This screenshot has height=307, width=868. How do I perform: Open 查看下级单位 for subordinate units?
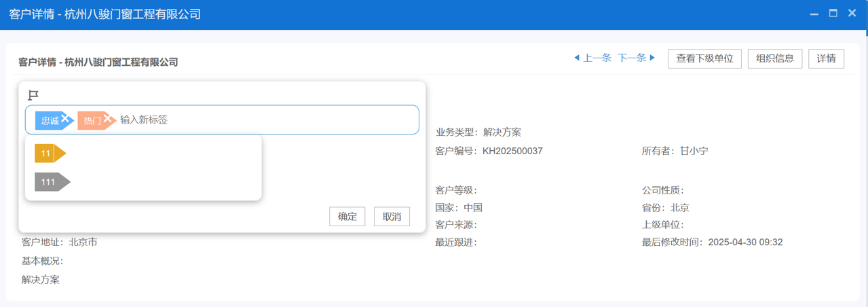704,58
